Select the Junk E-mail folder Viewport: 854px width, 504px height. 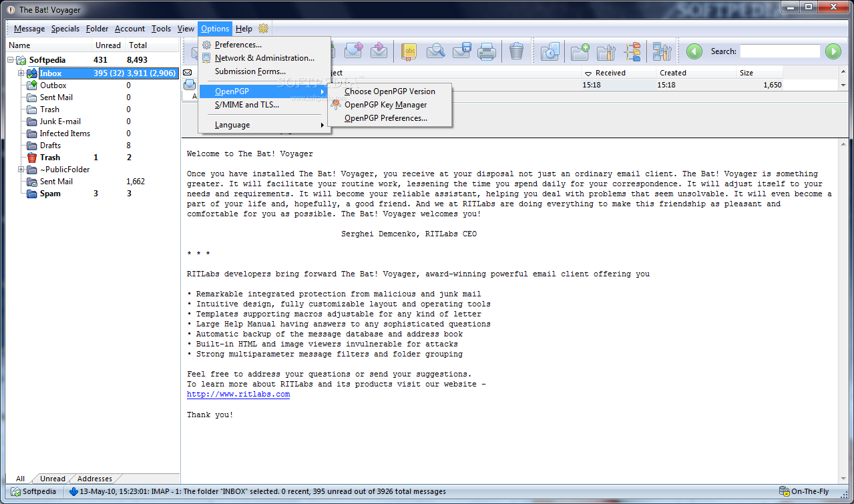click(60, 121)
